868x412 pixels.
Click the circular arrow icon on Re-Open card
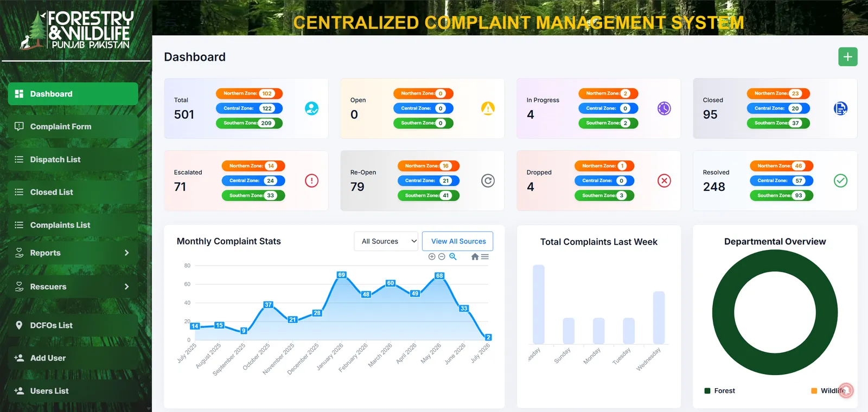click(x=488, y=181)
